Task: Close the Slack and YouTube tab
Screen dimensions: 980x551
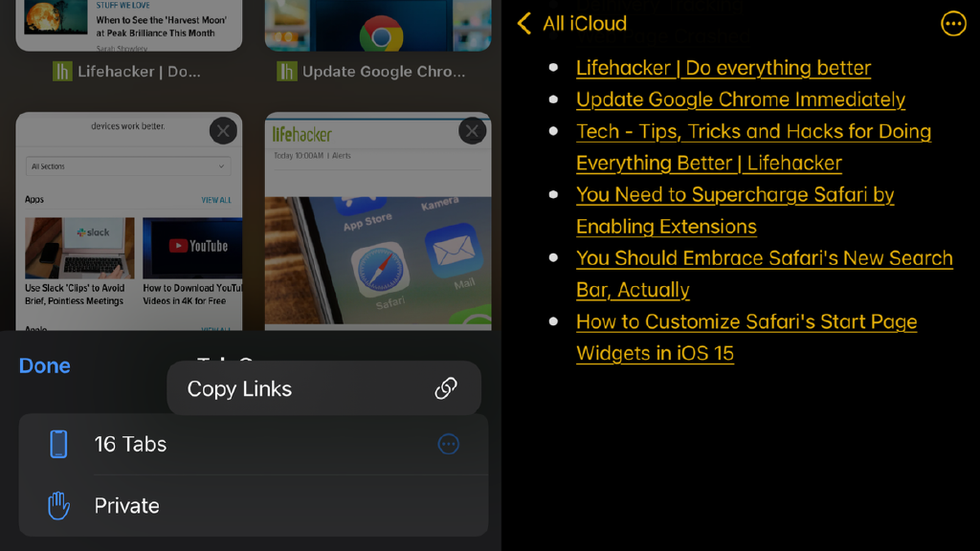Action: coord(223,131)
